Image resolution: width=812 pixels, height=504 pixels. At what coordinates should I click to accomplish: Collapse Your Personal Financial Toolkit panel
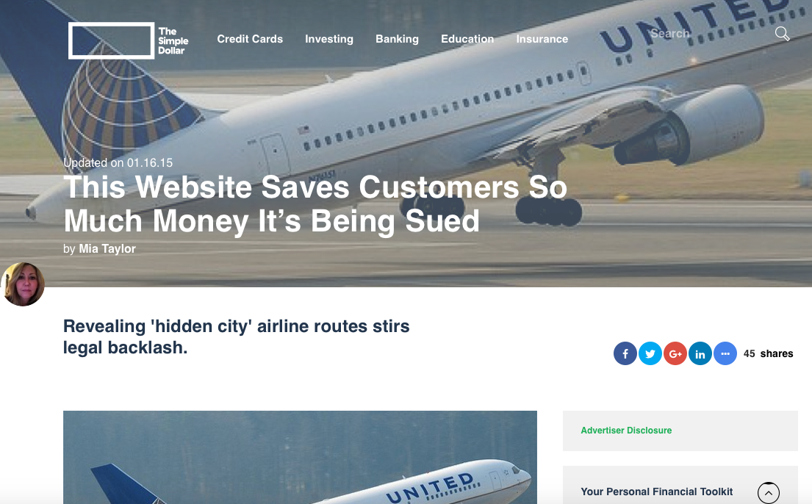pos(768,492)
